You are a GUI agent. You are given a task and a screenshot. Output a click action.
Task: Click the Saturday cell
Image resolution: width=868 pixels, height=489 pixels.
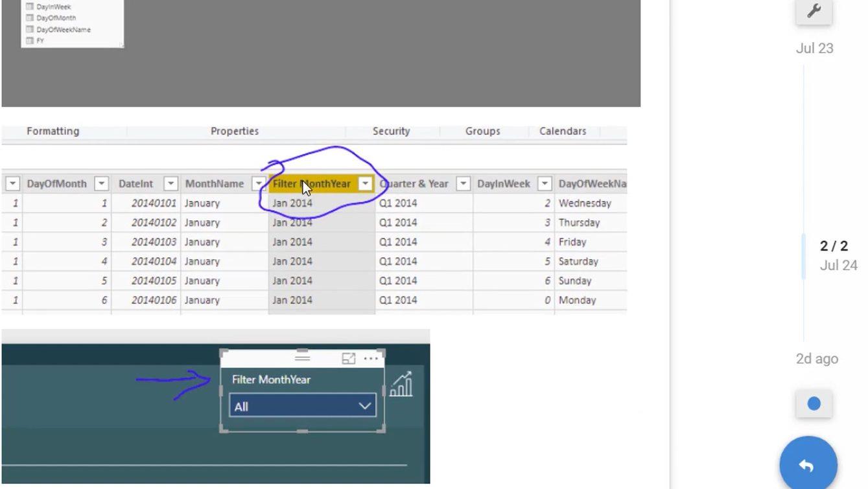click(x=591, y=262)
